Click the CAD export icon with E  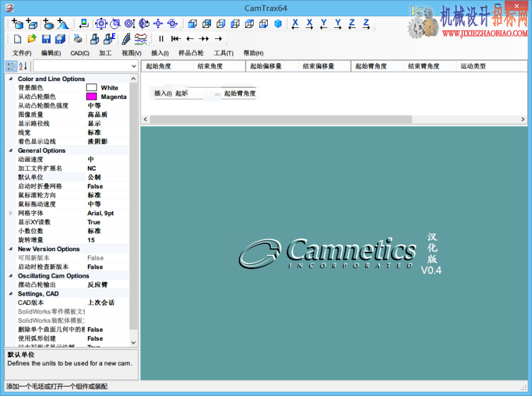point(109,39)
